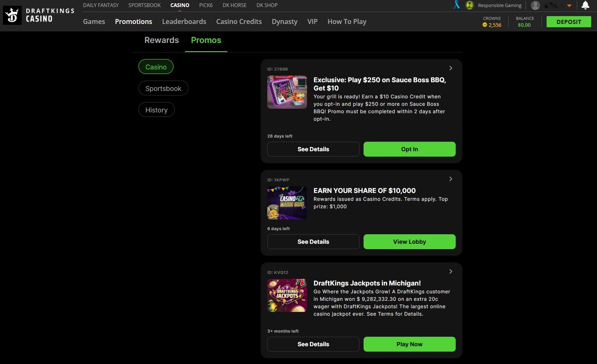
Task: Expand the Sauce Boss BBQ promo chevron
Action: pos(450,68)
